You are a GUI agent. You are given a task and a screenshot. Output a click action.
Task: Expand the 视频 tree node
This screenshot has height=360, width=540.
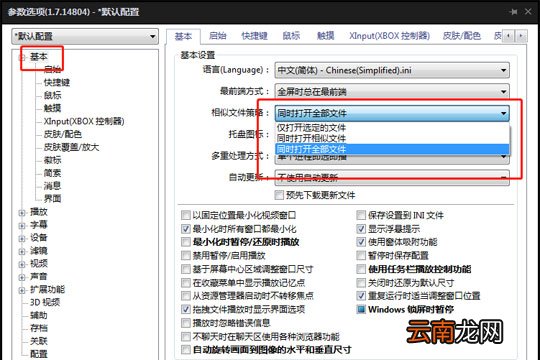[22, 264]
